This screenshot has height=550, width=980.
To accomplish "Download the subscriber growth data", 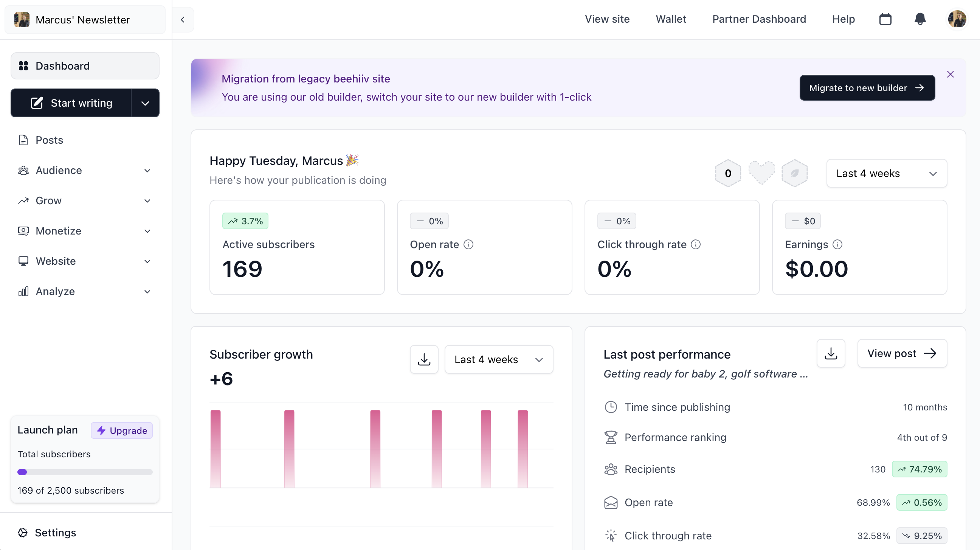I will 424,359.
